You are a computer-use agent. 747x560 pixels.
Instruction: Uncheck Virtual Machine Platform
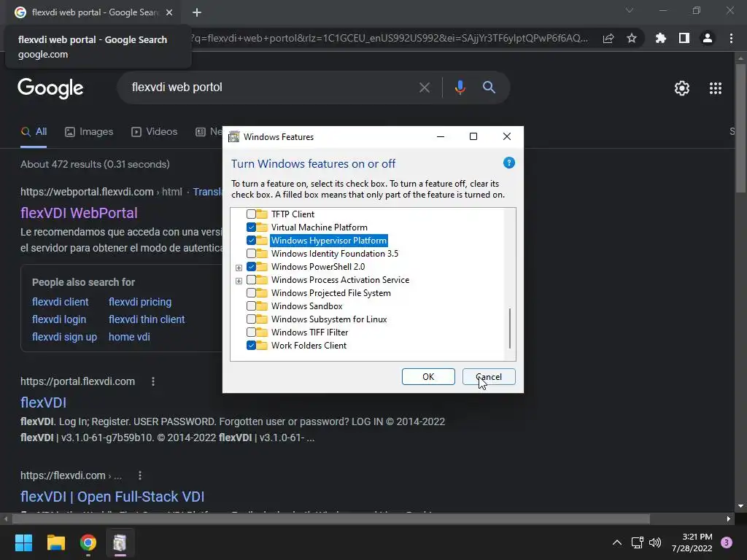pyautogui.click(x=251, y=227)
